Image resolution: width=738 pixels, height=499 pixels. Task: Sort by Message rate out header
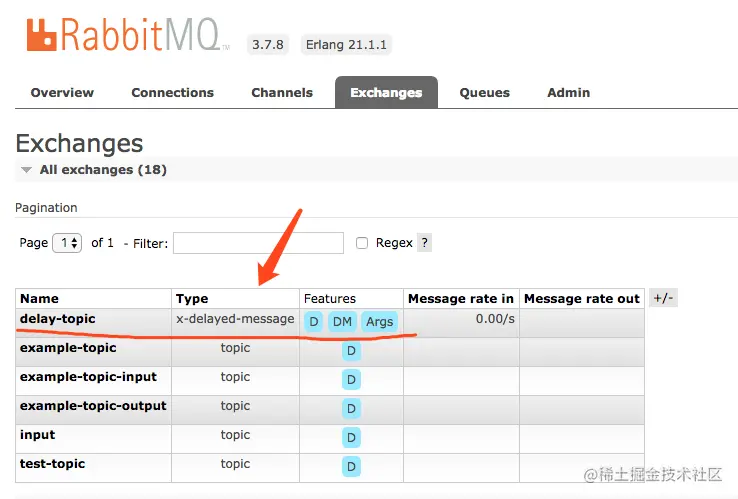tap(582, 298)
